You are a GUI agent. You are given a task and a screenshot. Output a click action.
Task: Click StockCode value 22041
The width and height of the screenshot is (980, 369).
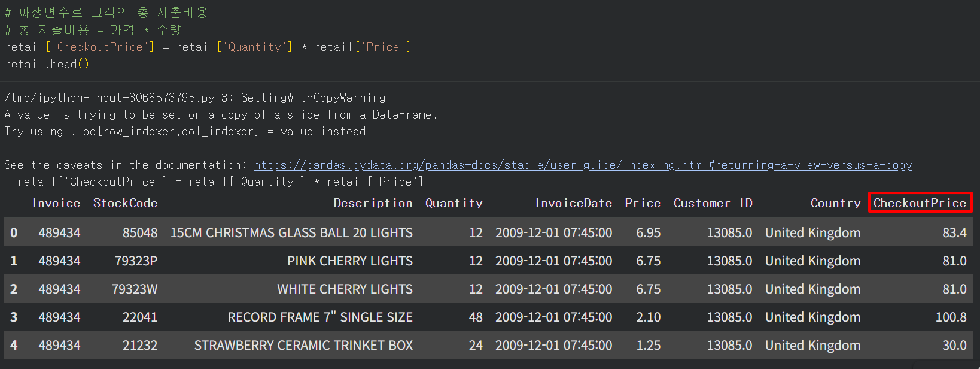pyautogui.click(x=140, y=317)
